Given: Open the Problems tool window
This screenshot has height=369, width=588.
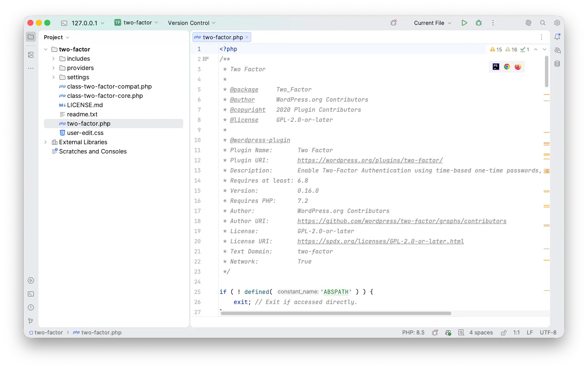Looking at the screenshot, I should click(x=31, y=307).
